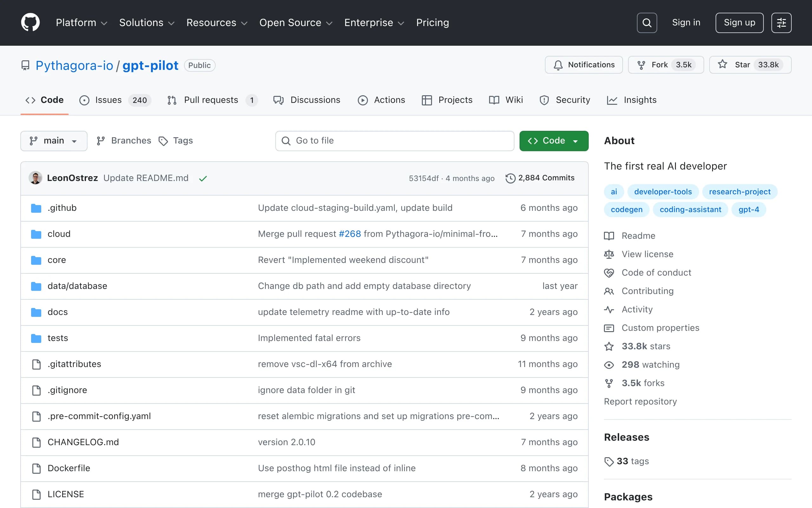
Task: Click the LICENSE file icon
Action: point(36,494)
